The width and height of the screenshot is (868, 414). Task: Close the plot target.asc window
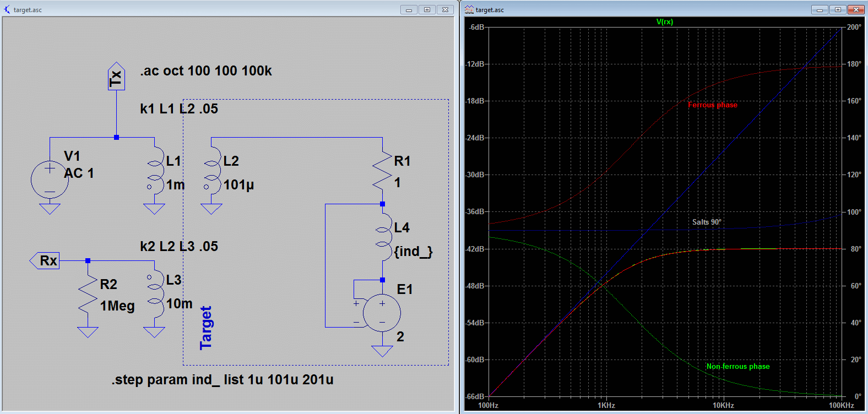(856, 9)
